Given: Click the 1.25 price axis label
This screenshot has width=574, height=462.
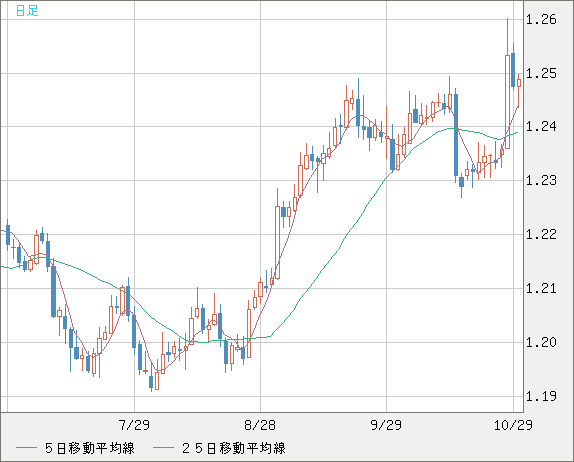Looking at the screenshot, I should [541, 74].
